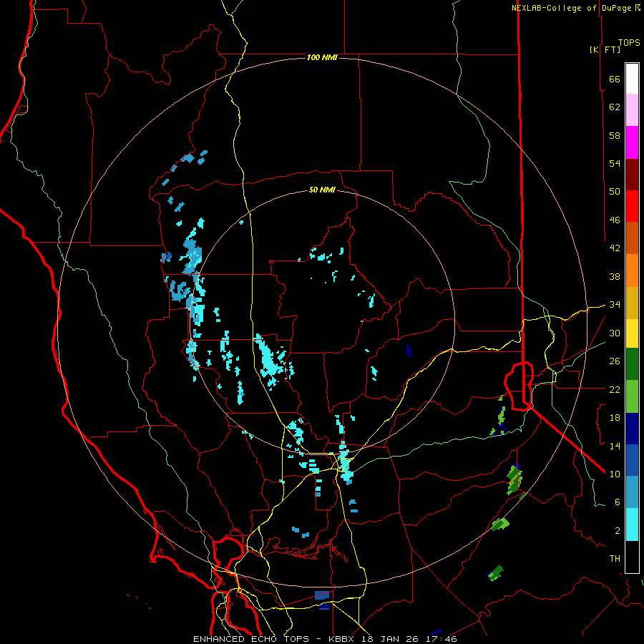Click the legend value "26"
This screenshot has height=644, width=644.
[x=615, y=361]
